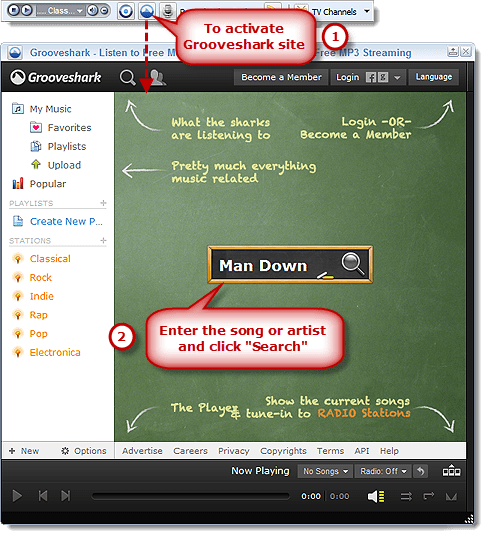Click the magnifier search icon in header

[x=127, y=77]
